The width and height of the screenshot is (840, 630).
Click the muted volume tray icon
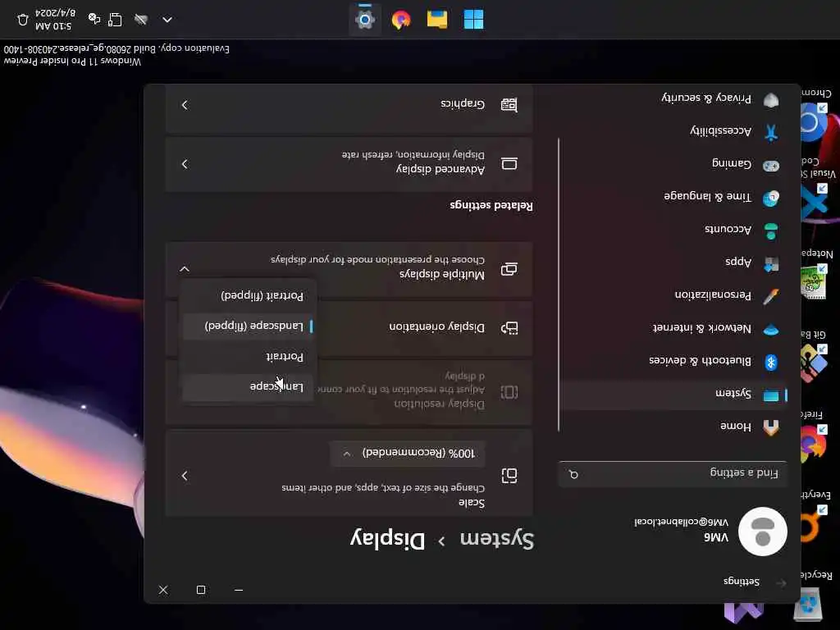[x=141, y=20]
